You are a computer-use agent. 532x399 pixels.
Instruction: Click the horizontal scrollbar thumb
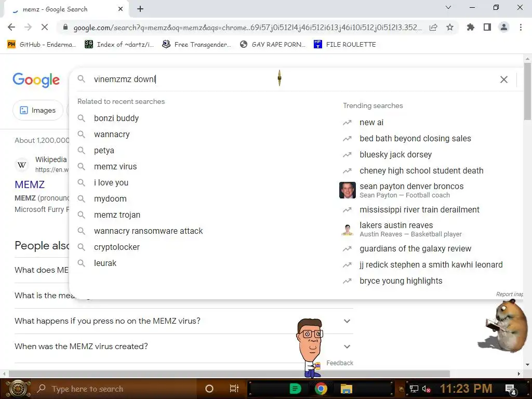click(229, 374)
